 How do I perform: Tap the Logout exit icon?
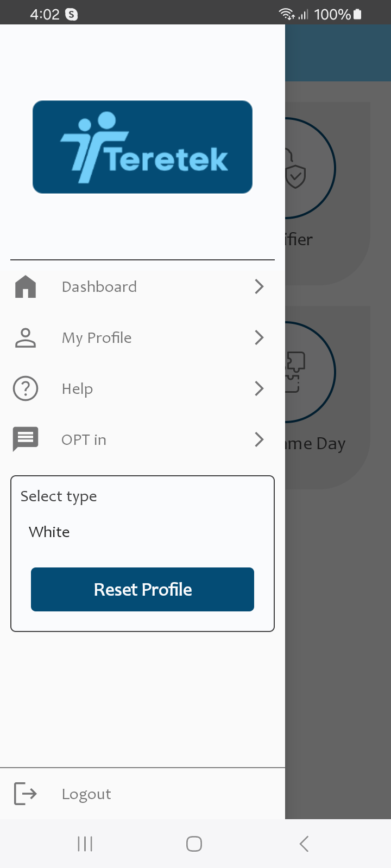click(26, 794)
